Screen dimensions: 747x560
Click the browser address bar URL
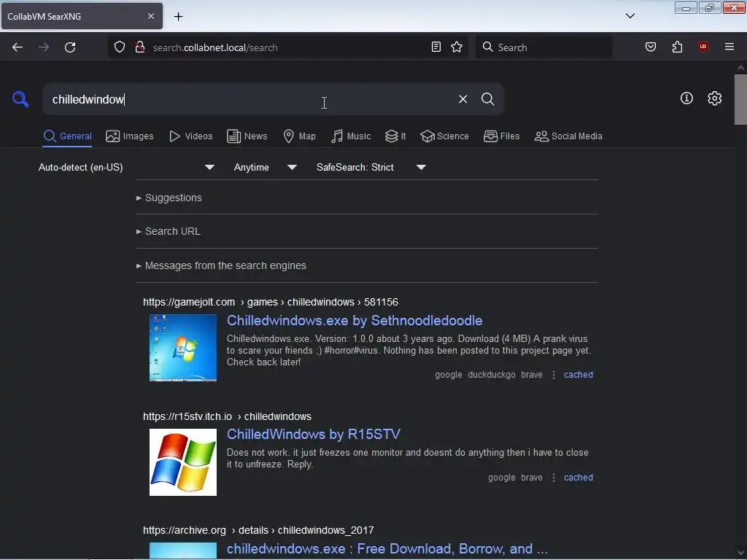coord(215,47)
